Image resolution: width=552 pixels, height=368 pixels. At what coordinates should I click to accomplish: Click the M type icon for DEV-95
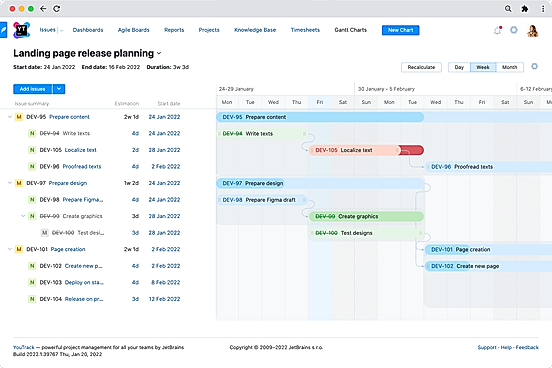tap(19, 117)
